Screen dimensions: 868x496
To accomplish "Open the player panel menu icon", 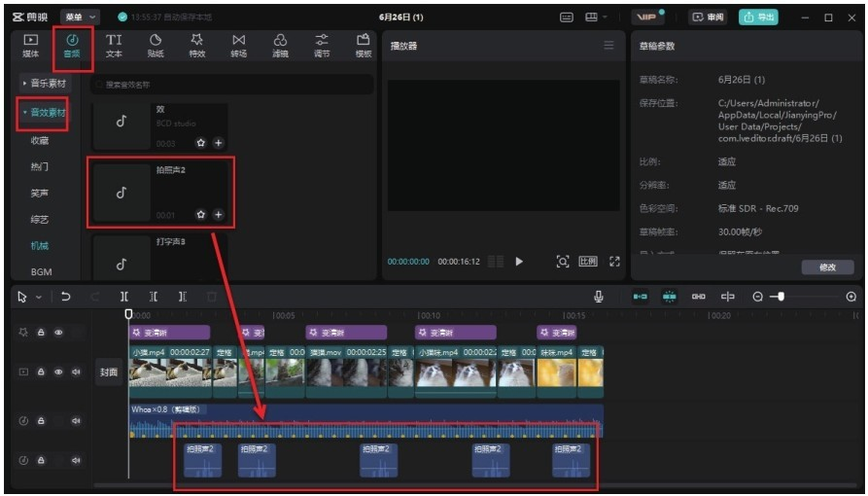I will pyautogui.click(x=608, y=46).
